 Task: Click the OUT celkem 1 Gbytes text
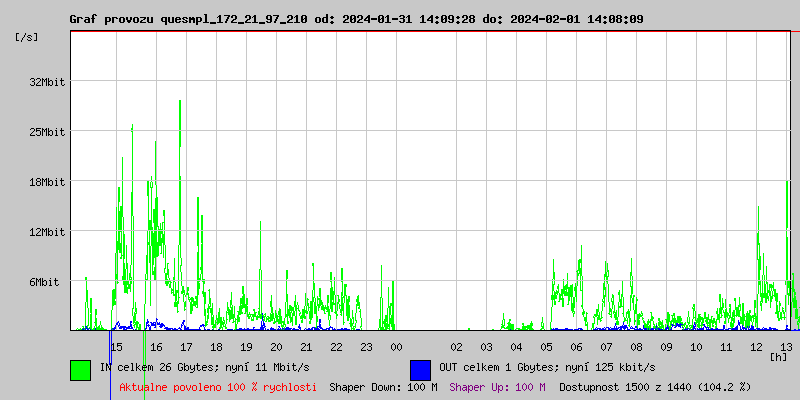pos(546,367)
